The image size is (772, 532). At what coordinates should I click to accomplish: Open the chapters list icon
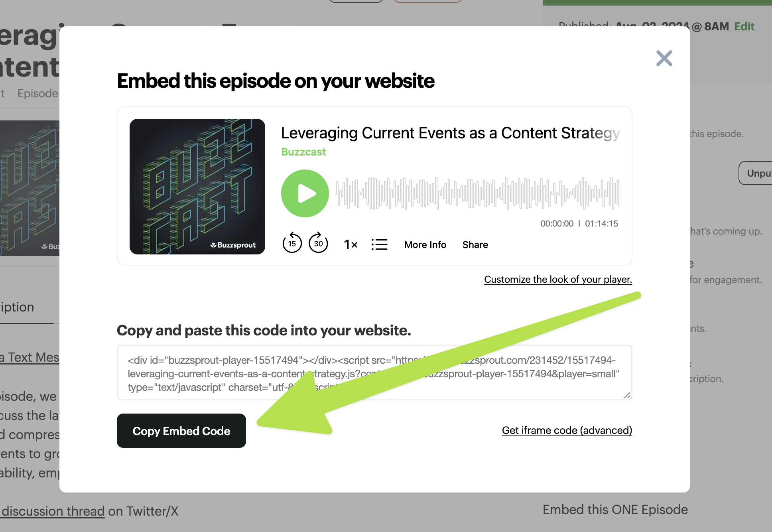[379, 244]
